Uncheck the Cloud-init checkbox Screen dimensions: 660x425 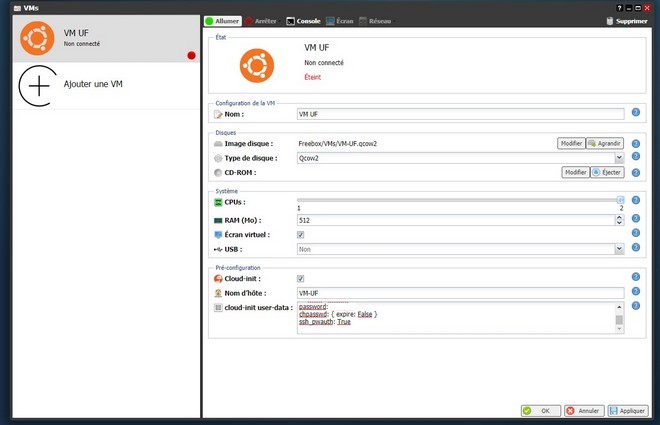[301, 278]
